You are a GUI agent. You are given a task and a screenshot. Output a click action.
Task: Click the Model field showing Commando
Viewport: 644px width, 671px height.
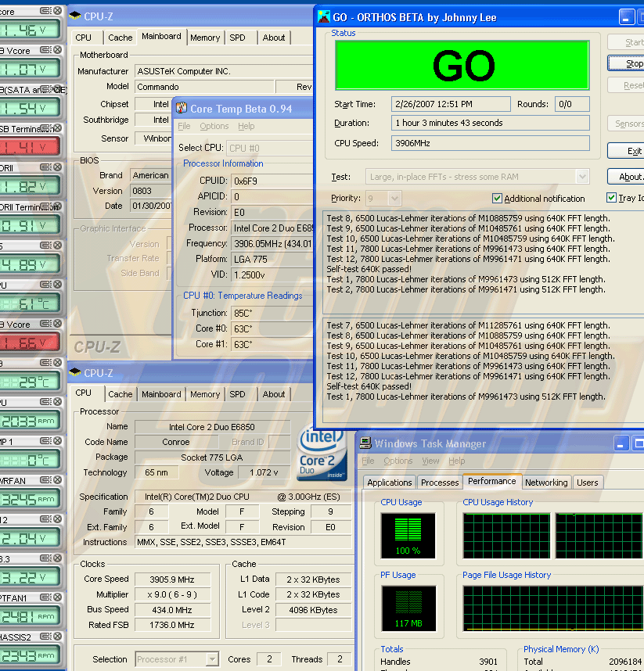(x=205, y=87)
